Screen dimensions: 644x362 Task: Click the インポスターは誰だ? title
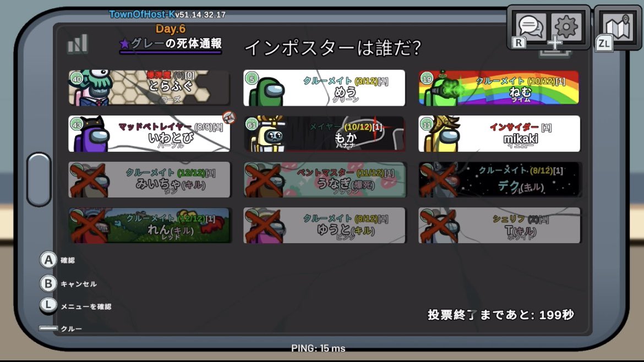click(x=332, y=48)
